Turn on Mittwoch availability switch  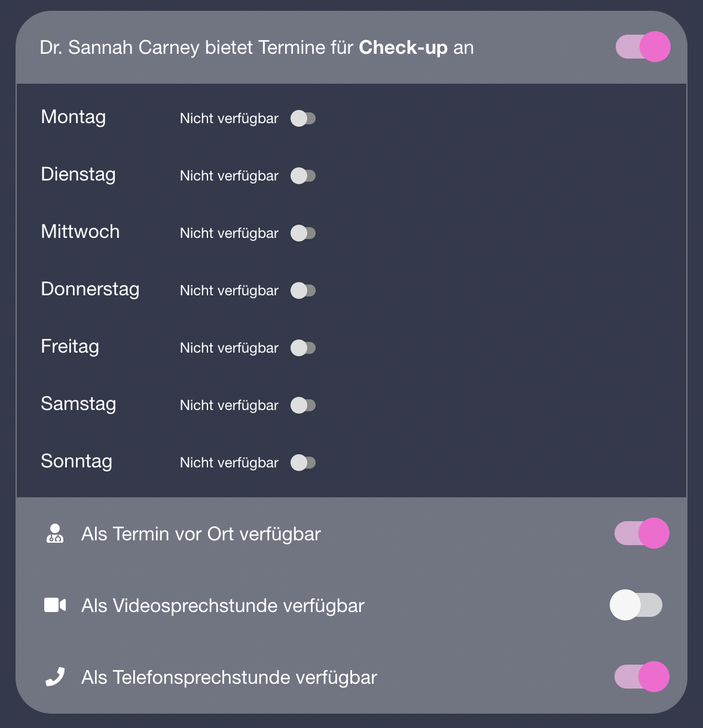pyautogui.click(x=303, y=233)
